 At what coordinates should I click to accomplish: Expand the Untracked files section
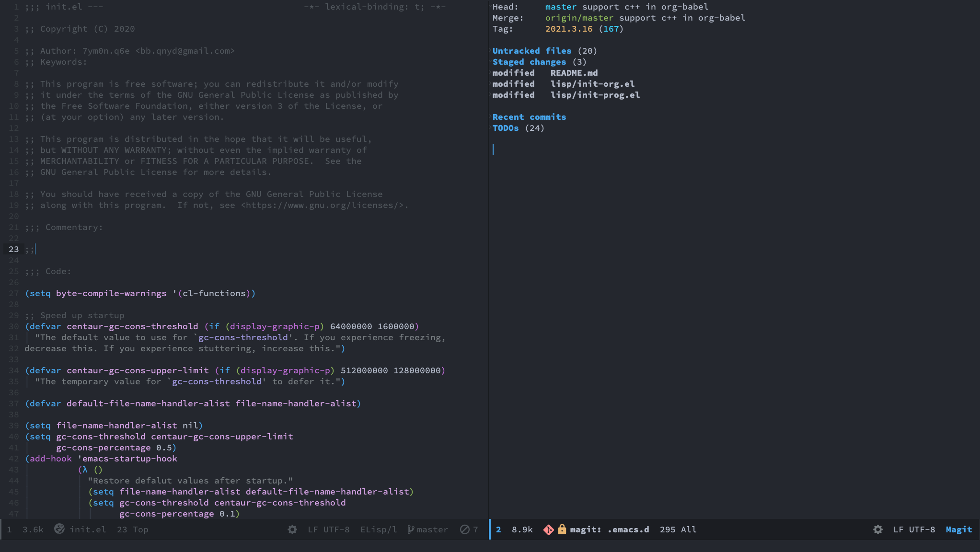click(531, 51)
